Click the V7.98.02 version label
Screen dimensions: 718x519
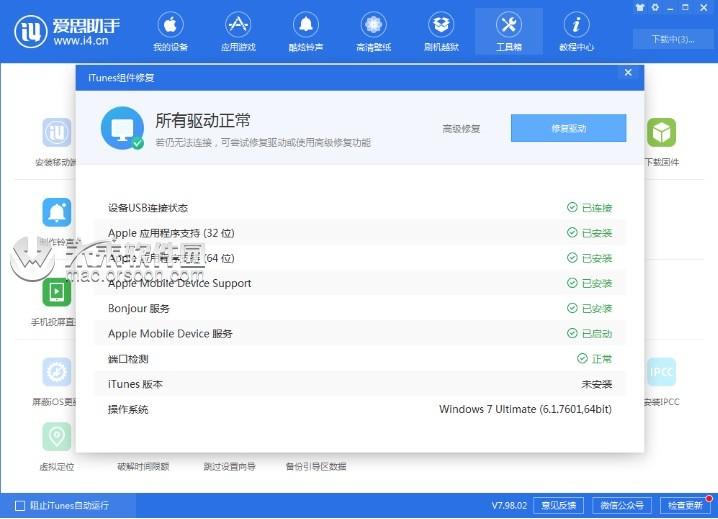(x=509, y=506)
